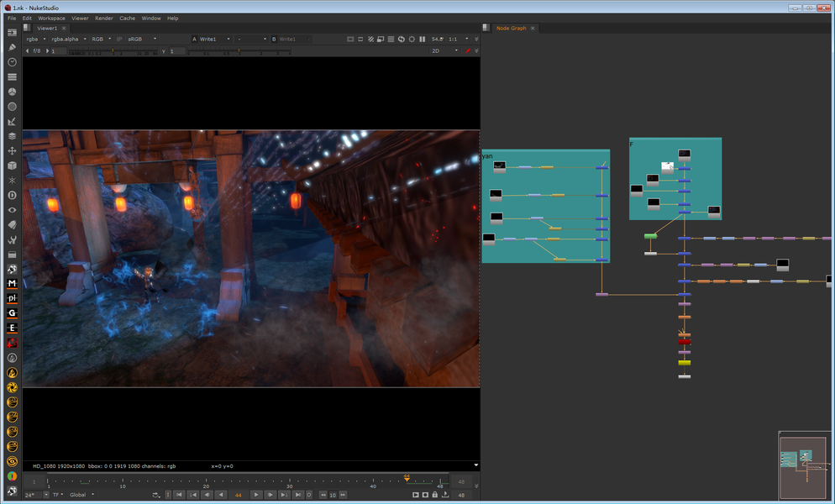Open the A input Write1 dropdown
Viewport: 835px width, 504px height.
pos(215,39)
